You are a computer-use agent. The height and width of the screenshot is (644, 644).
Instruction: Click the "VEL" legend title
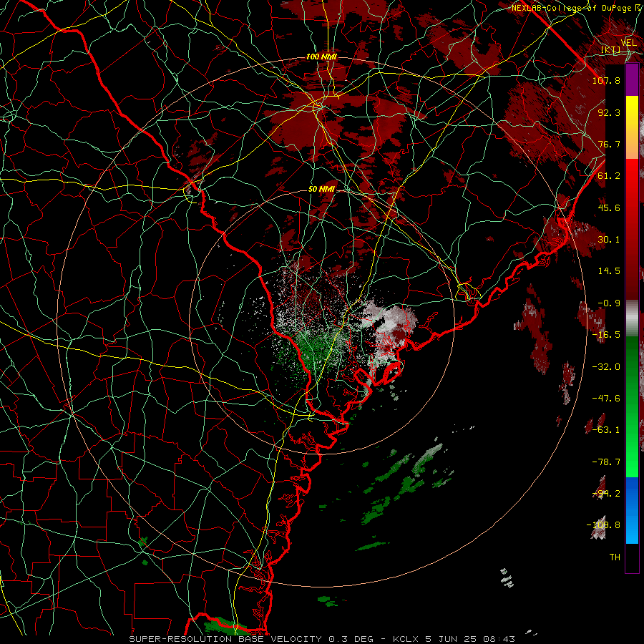(628, 43)
